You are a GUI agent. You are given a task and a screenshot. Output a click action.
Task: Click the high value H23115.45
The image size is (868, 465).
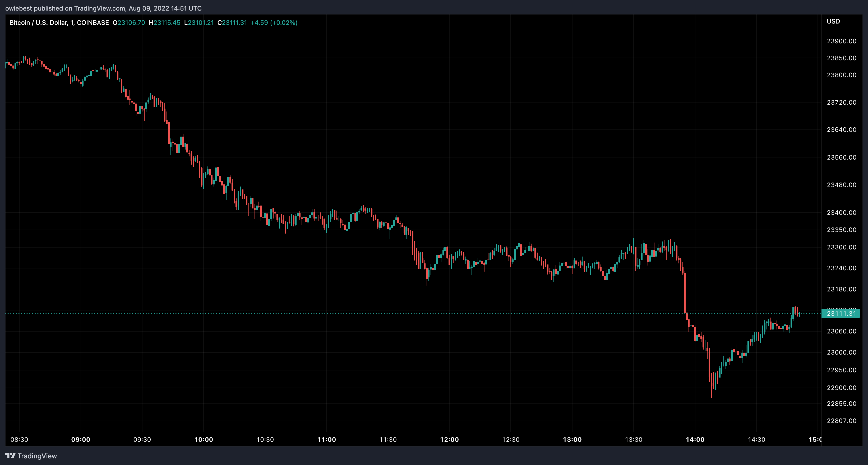164,22
